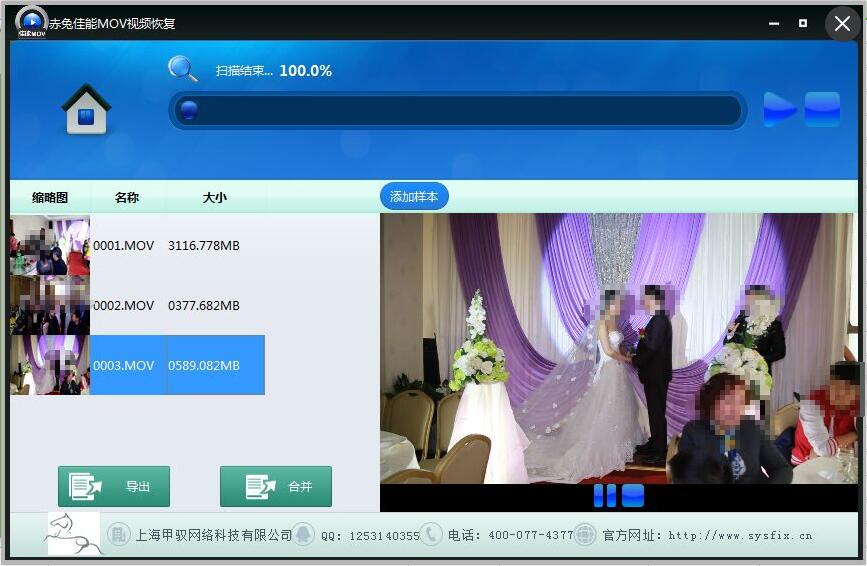The height and width of the screenshot is (566, 867).
Task: Minimize the window
Action: click(774, 23)
